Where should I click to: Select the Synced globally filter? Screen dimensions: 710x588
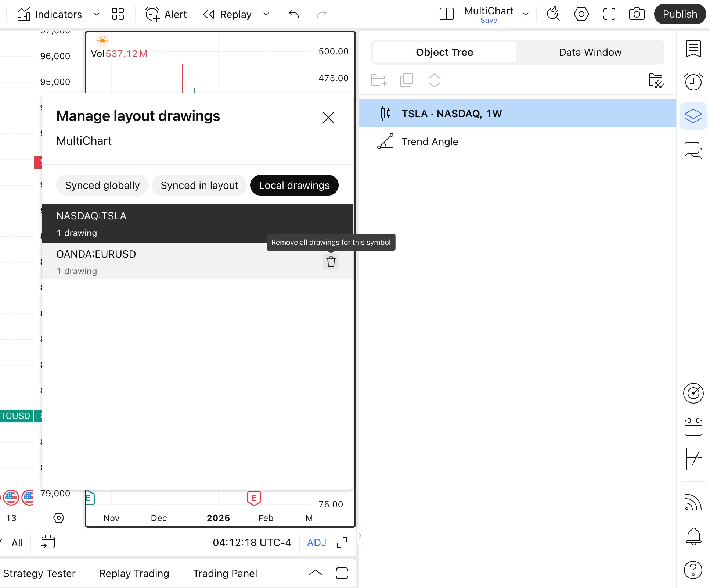[x=102, y=185]
